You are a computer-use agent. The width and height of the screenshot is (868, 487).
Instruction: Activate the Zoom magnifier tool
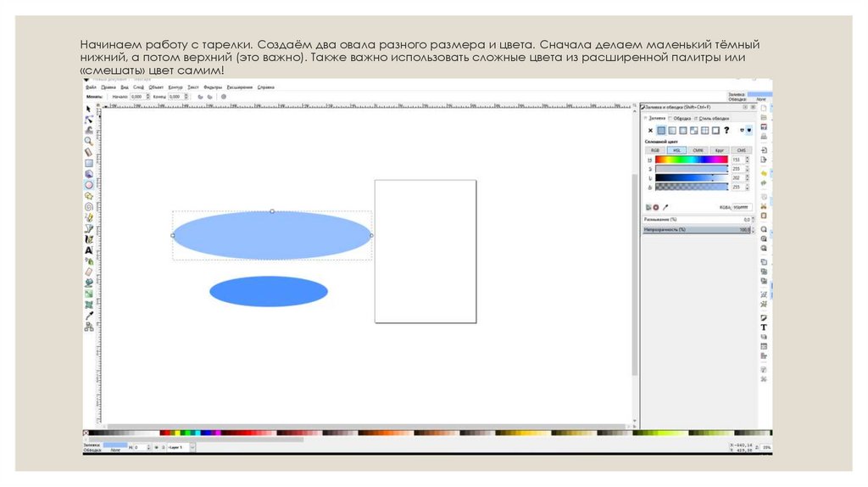(x=88, y=141)
